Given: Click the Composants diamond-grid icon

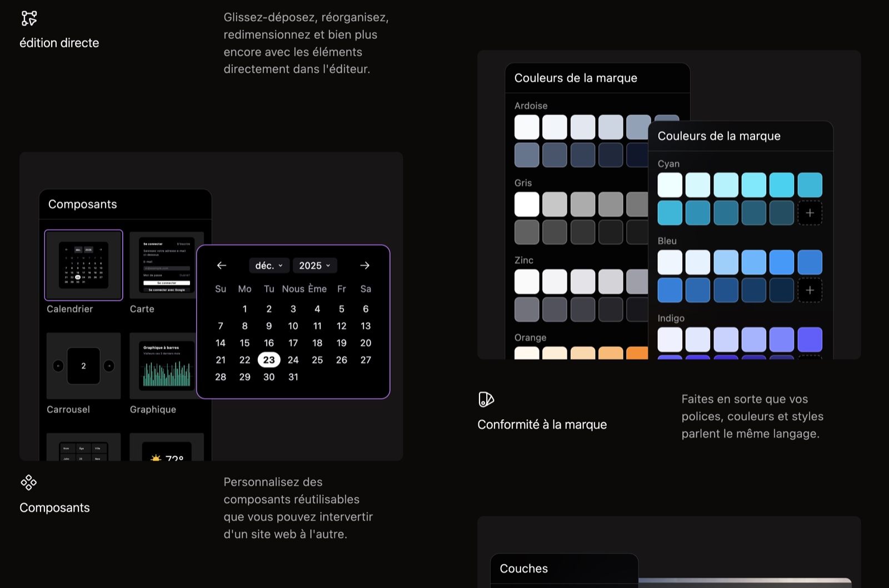Looking at the screenshot, I should coord(28,483).
